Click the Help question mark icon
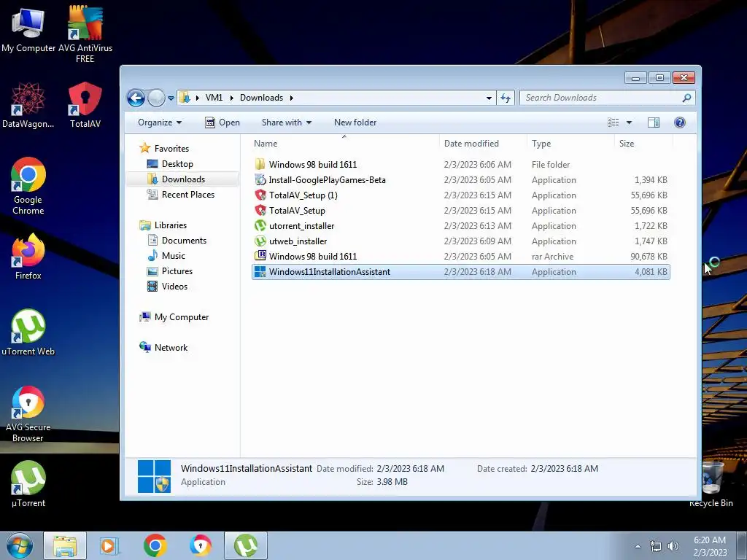This screenshot has height=560, width=747. (680, 122)
